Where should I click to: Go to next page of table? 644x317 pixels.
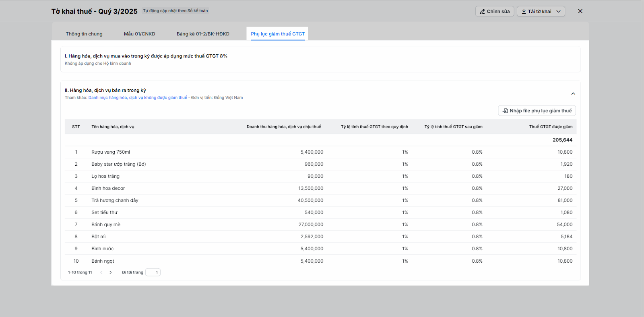tap(111, 272)
